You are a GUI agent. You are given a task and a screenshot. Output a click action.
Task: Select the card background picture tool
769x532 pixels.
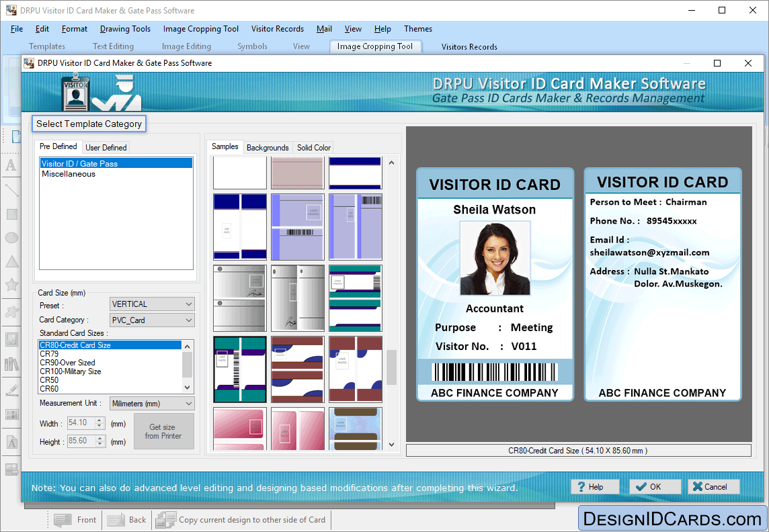(11, 469)
